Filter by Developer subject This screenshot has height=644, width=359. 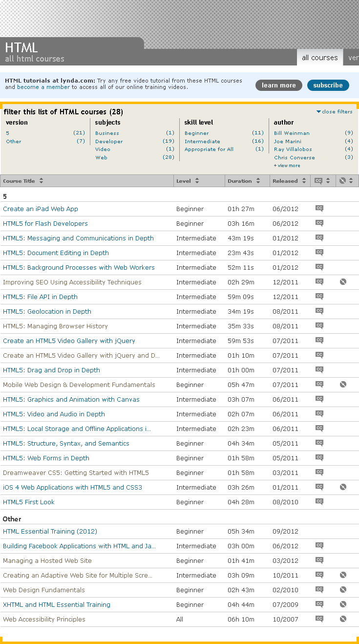click(109, 141)
